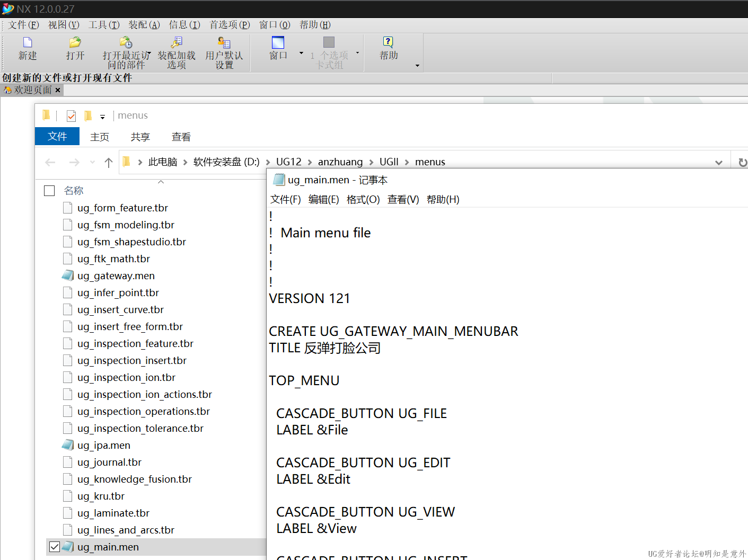Image resolution: width=748 pixels, height=560 pixels.
Task: Click the 窗口 window toolbar icon
Action: tap(278, 42)
